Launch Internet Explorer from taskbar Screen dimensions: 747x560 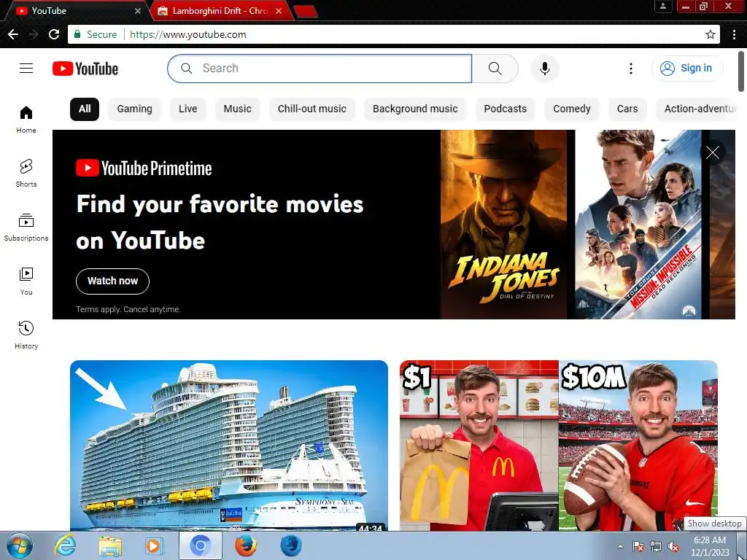65,545
